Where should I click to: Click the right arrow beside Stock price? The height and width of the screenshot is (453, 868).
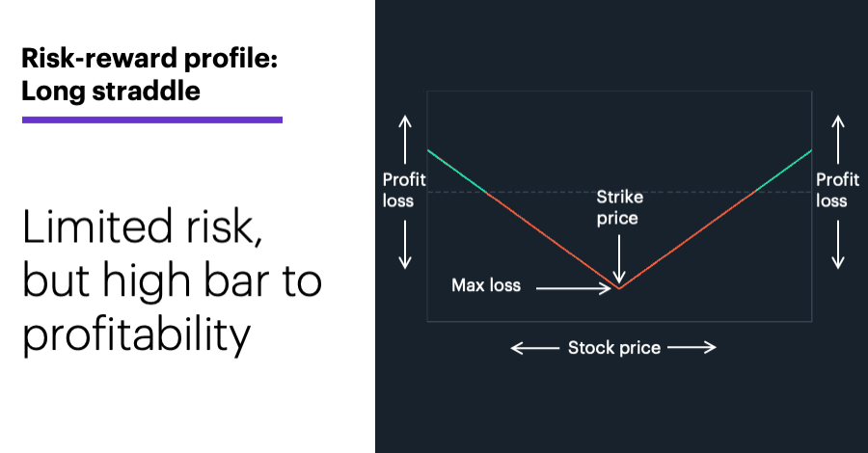pyautogui.click(x=692, y=348)
